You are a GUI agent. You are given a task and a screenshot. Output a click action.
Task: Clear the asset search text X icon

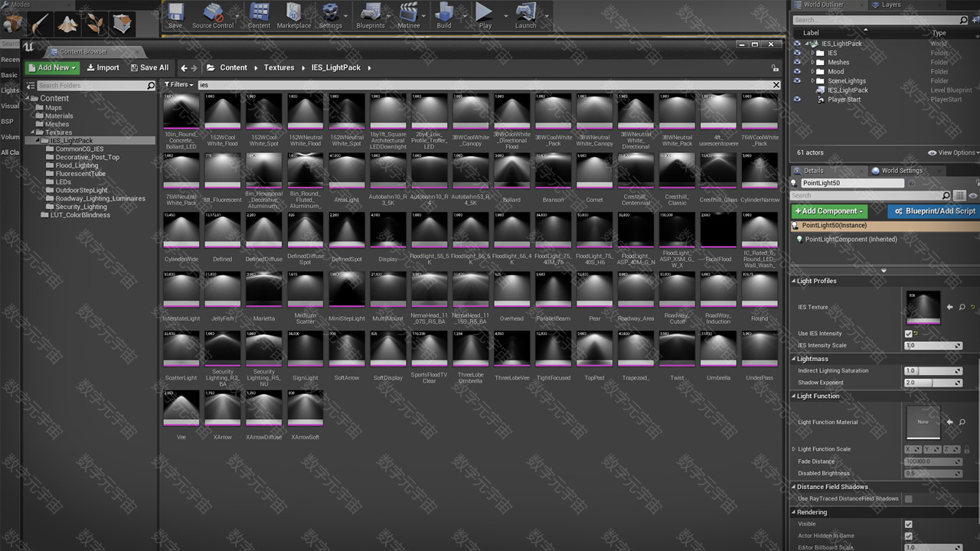[x=776, y=85]
